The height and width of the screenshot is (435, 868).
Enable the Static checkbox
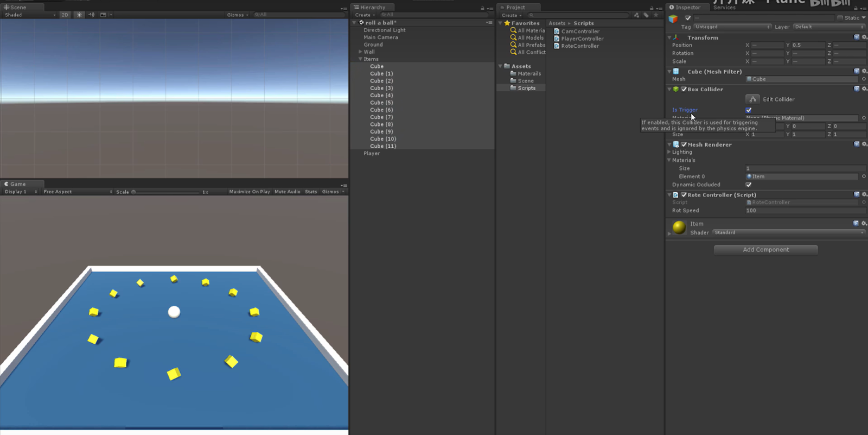pyautogui.click(x=840, y=18)
